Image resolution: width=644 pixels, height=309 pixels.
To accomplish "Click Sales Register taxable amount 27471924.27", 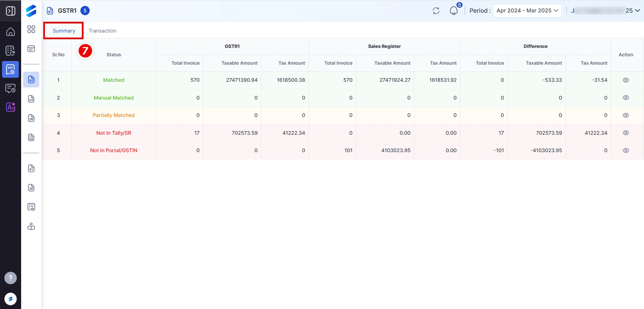I will 395,80.
